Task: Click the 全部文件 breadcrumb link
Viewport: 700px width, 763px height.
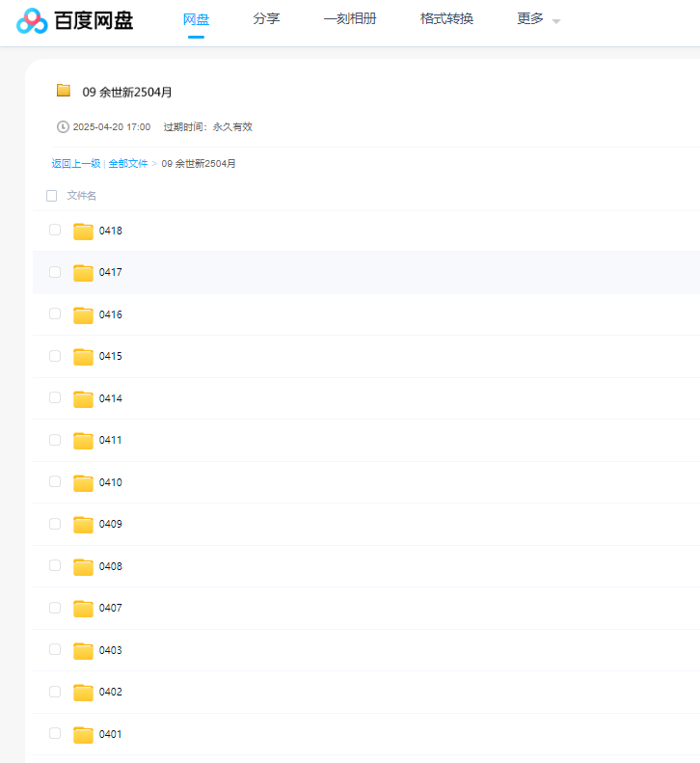Action: (x=128, y=164)
